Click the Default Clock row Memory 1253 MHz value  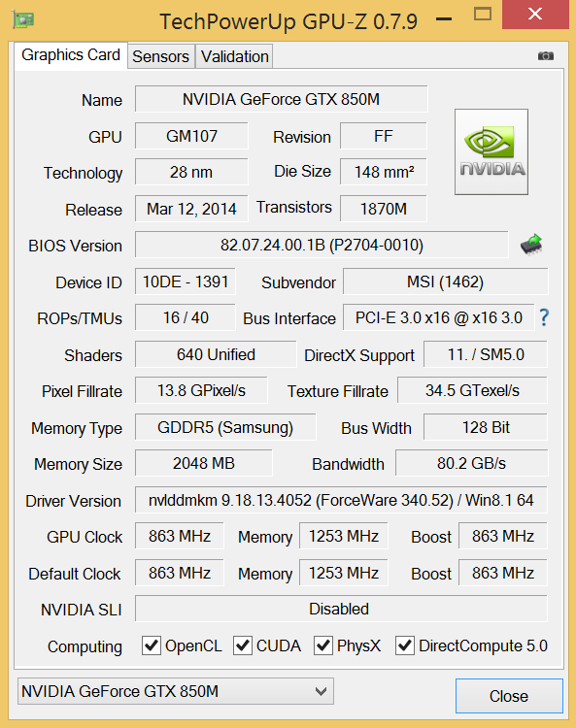pyautogui.click(x=344, y=573)
